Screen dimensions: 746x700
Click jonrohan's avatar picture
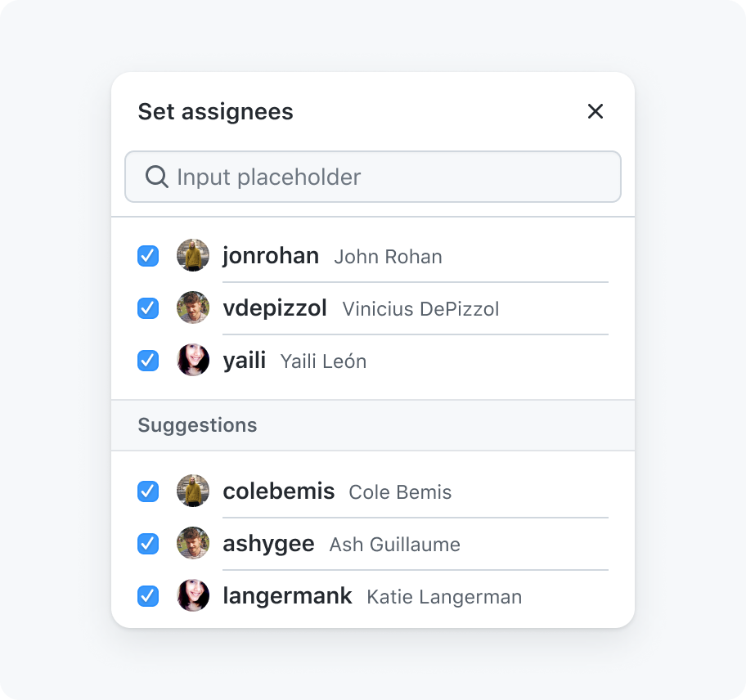pos(193,255)
